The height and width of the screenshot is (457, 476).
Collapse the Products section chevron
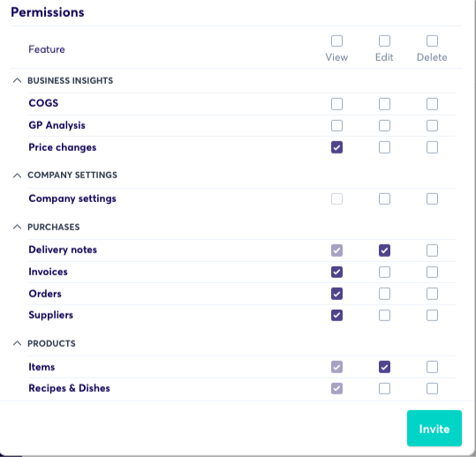18,343
